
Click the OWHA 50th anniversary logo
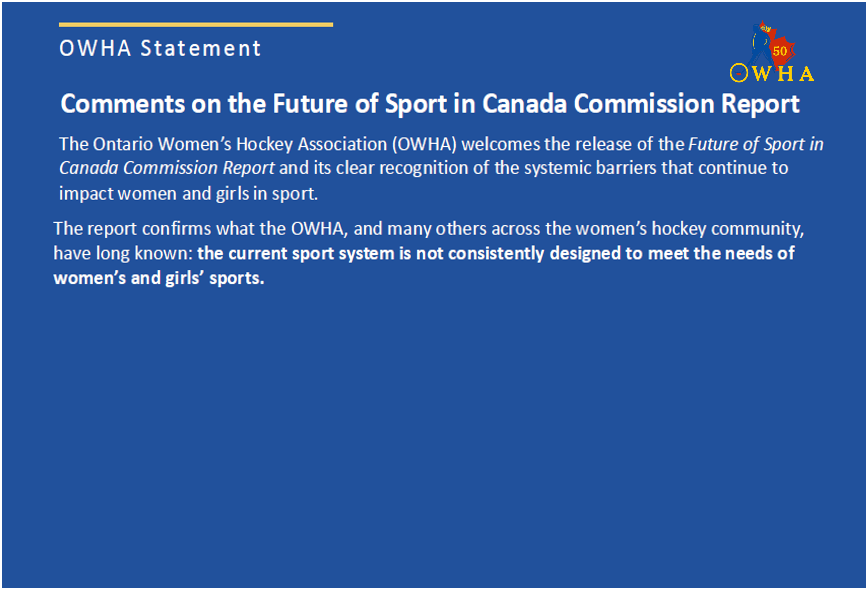(772, 52)
